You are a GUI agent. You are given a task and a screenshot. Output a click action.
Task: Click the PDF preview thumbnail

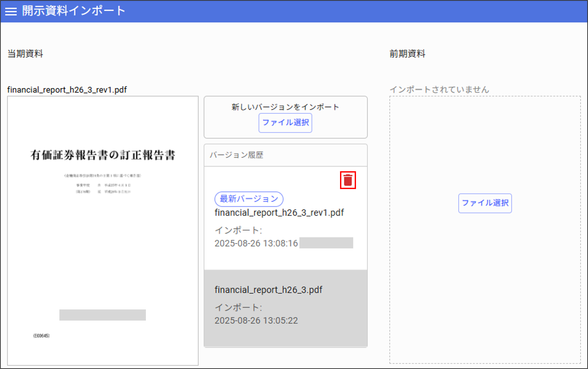point(102,244)
